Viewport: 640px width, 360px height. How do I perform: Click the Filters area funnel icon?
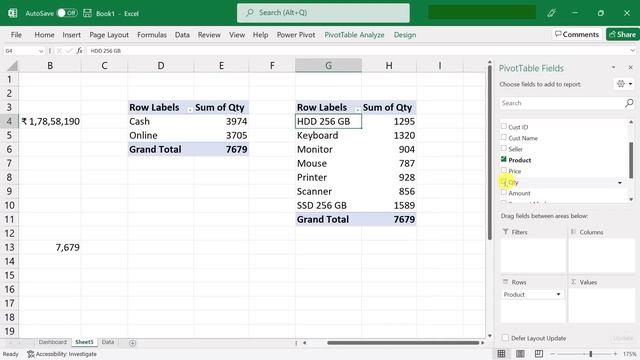pos(505,232)
